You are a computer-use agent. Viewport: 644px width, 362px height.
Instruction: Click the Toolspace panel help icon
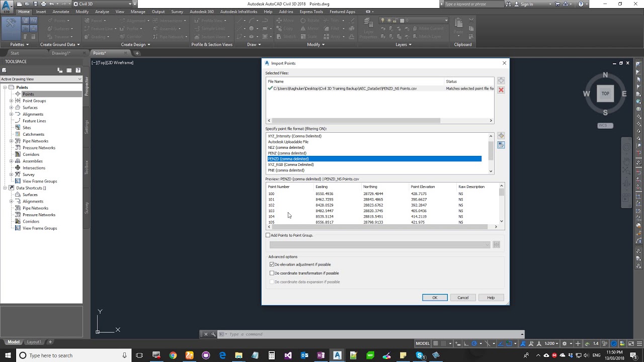pos(78,70)
